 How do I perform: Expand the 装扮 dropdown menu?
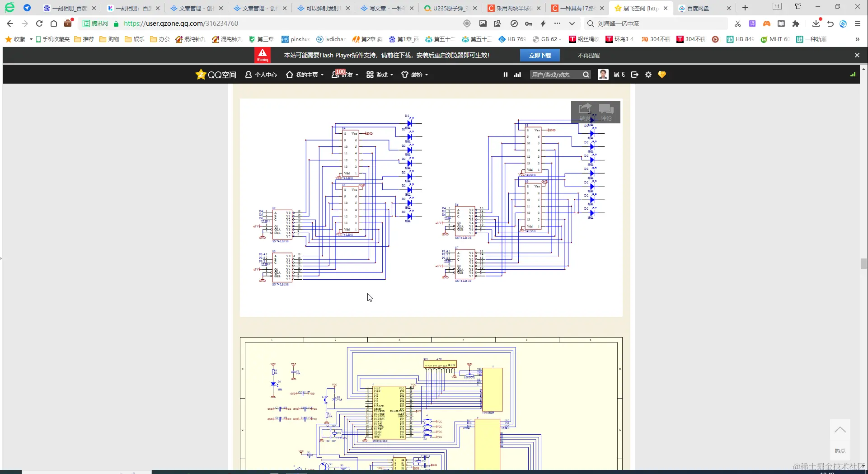pos(415,75)
